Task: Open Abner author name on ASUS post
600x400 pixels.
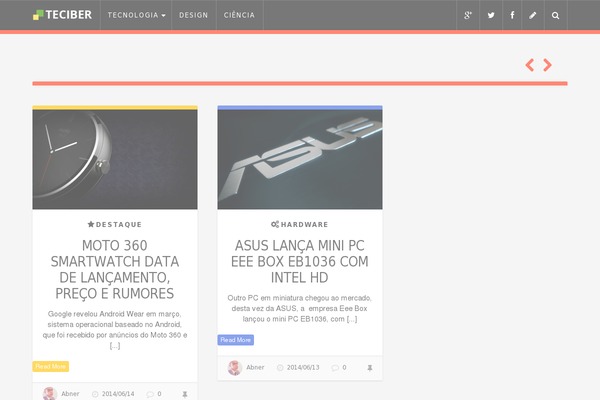Action: [x=255, y=367]
